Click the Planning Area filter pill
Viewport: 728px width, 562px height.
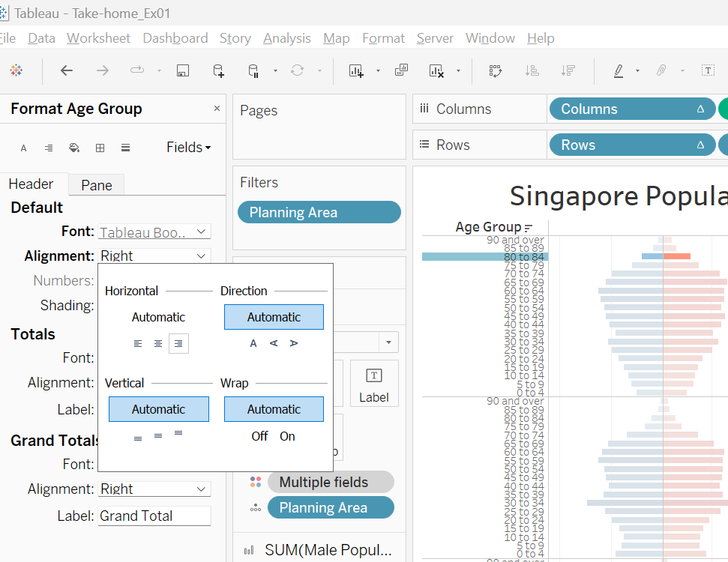[x=319, y=212]
